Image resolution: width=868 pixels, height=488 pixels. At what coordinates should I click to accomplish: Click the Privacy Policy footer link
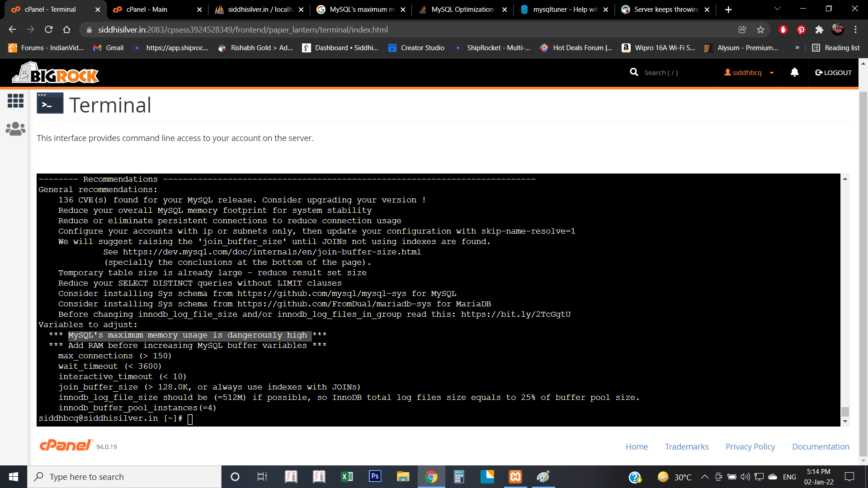(x=750, y=446)
